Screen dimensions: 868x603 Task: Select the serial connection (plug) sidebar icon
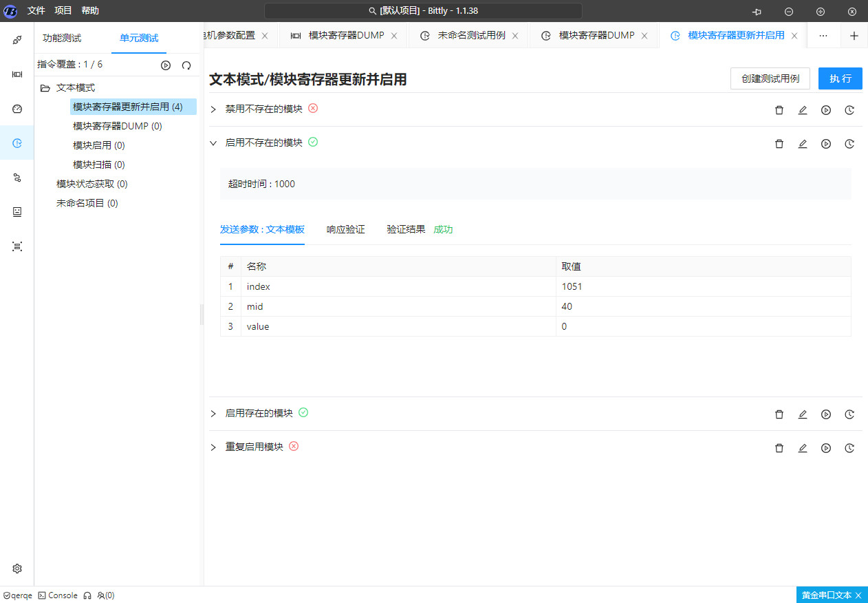17,39
